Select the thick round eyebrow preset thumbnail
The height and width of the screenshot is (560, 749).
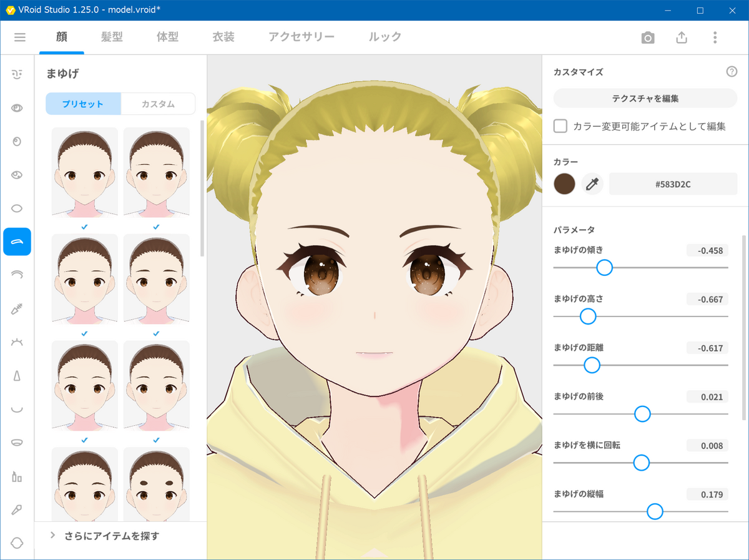[156, 481]
